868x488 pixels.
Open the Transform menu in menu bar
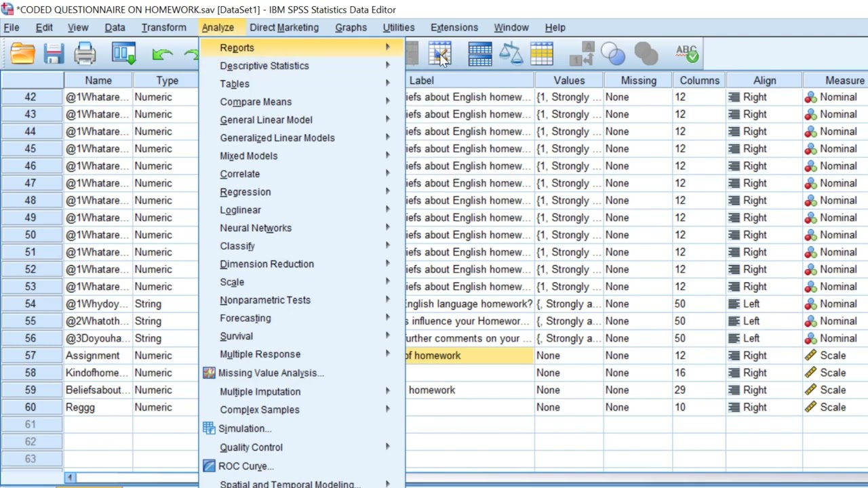tap(164, 27)
